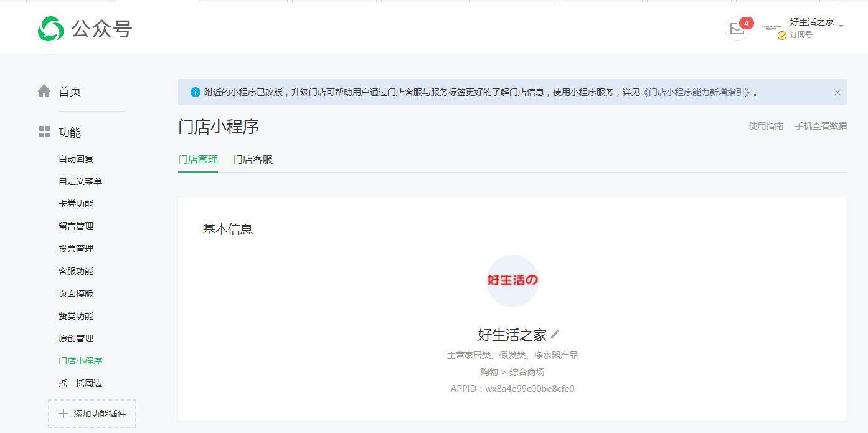The height and width of the screenshot is (433, 868).
Task: Edit store name with pencil icon
Action: pyautogui.click(x=555, y=335)
